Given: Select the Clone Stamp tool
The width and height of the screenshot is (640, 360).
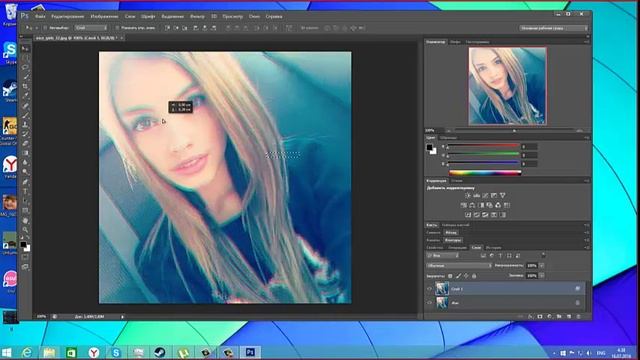Looking at the screenshot, I should [x=25, y=124].
